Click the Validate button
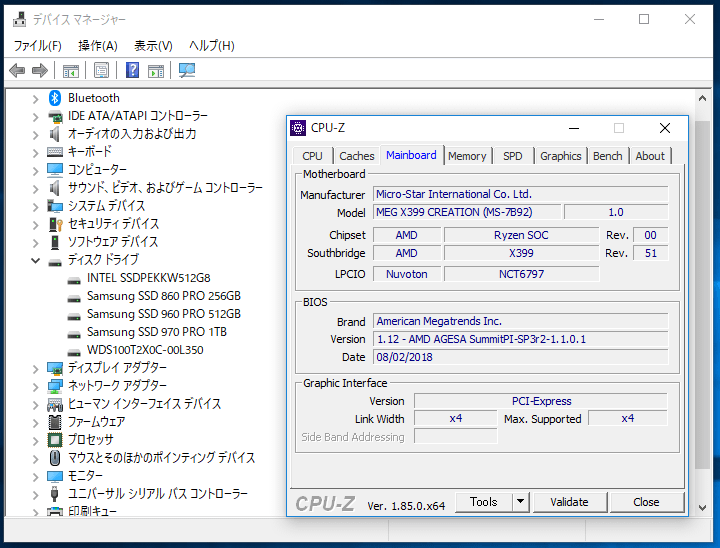 (569, 502)
